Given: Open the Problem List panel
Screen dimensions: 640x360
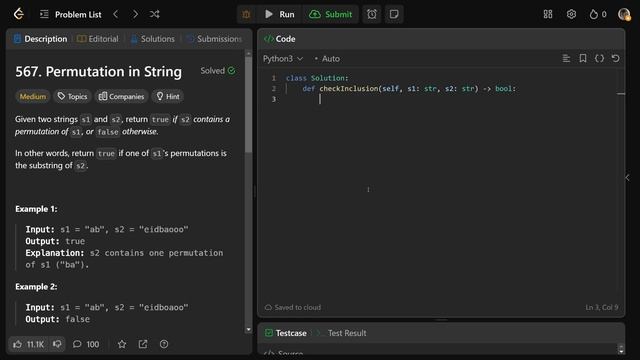Looking at the screenshot, I should tap(71, 14).
